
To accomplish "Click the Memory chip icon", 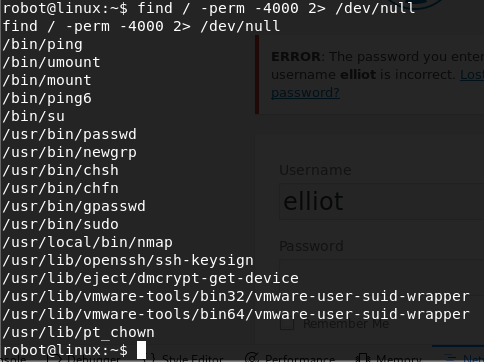I will [361, 359].
